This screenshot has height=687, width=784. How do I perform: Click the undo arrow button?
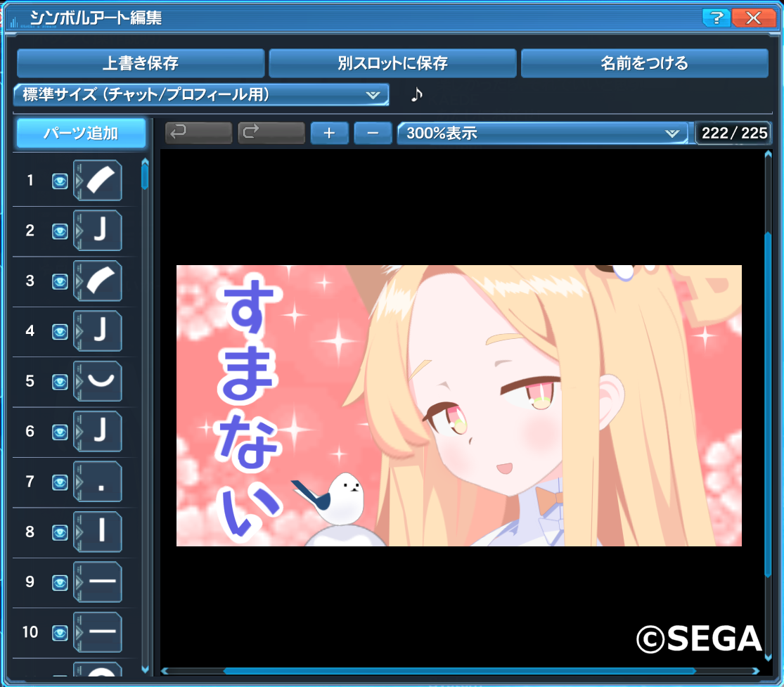pyautogui.click(x=198, y=133)
